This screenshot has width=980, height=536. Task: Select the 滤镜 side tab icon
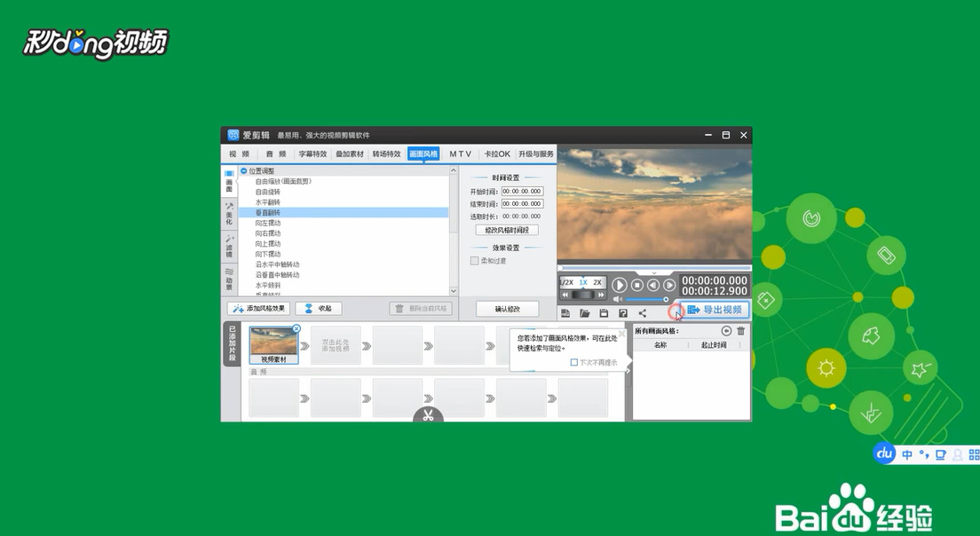pyautogui.click(x=229, y=247)
